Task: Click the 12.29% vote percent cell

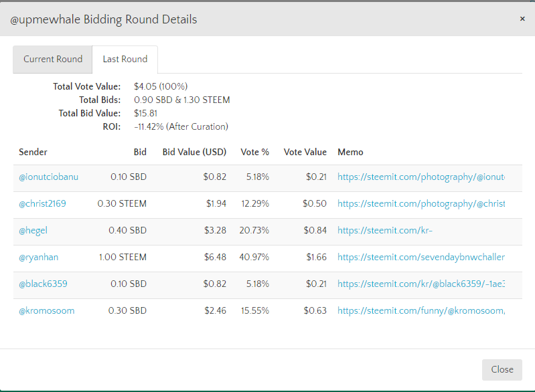Action: click(x=255, y=203)
